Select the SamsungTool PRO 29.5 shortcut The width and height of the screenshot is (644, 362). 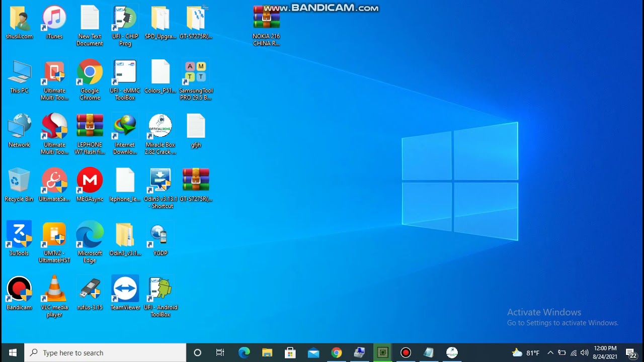point(196,80)
